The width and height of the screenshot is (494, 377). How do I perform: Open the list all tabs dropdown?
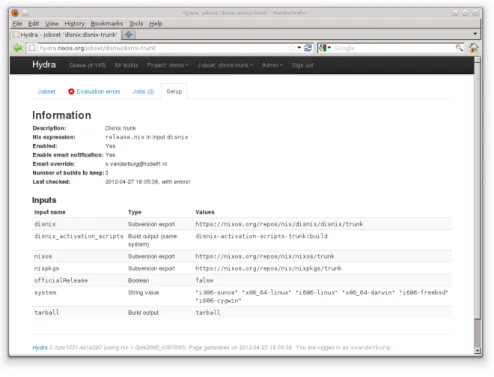pyautogui.click(x=475, y=34)
